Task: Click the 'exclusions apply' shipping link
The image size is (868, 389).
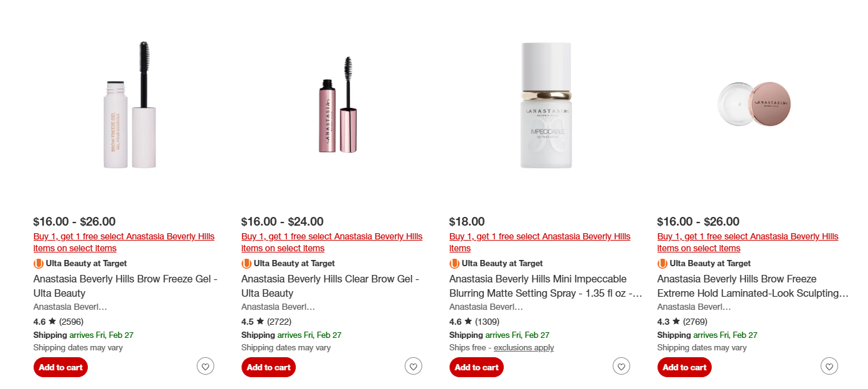Action: [x=524, y=348]
